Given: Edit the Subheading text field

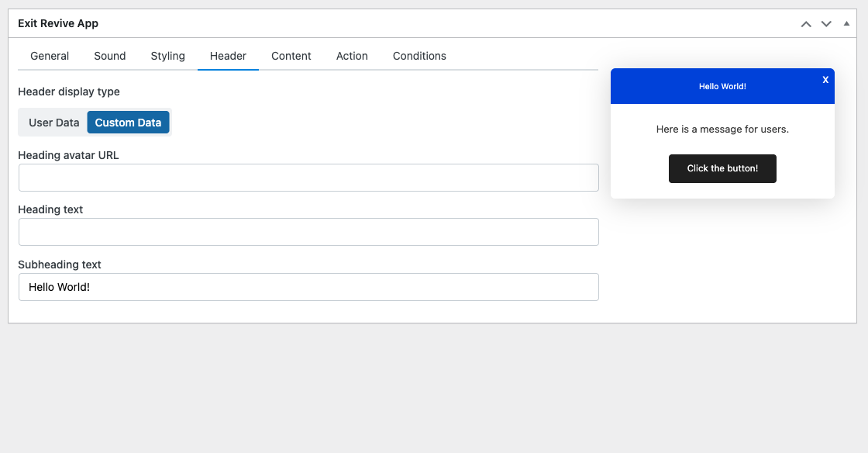Looking at the screenshot, I should [x=308, y=287].
